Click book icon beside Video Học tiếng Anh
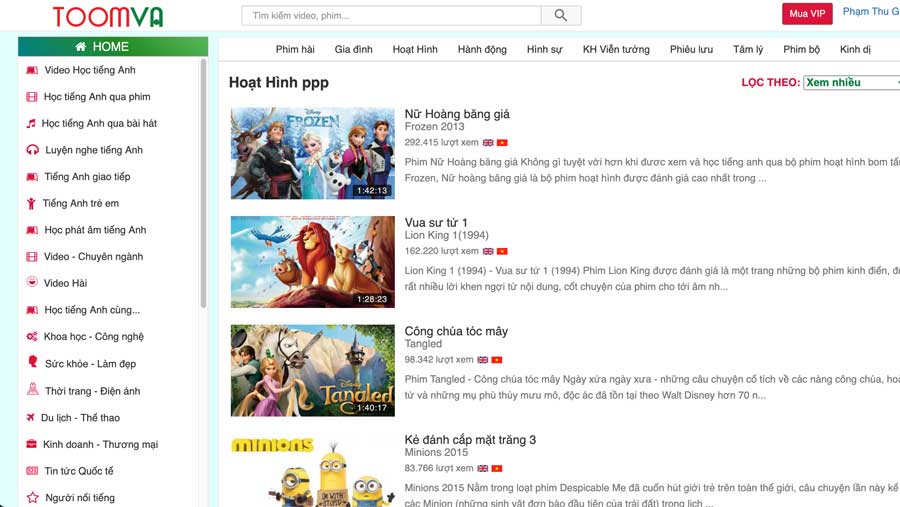This screenshot has width=900, height=507. point(32,70)
